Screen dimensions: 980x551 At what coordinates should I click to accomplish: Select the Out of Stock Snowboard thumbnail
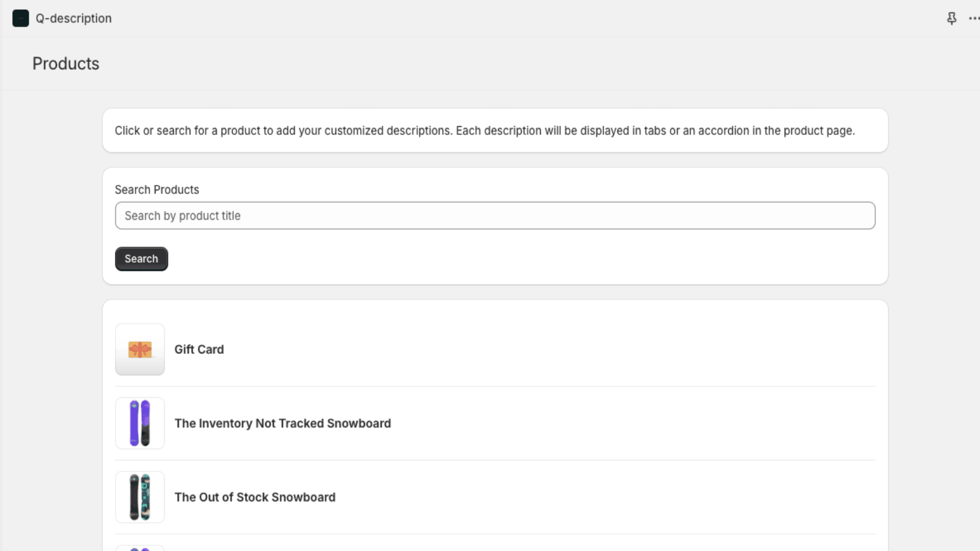click(140, 497)
